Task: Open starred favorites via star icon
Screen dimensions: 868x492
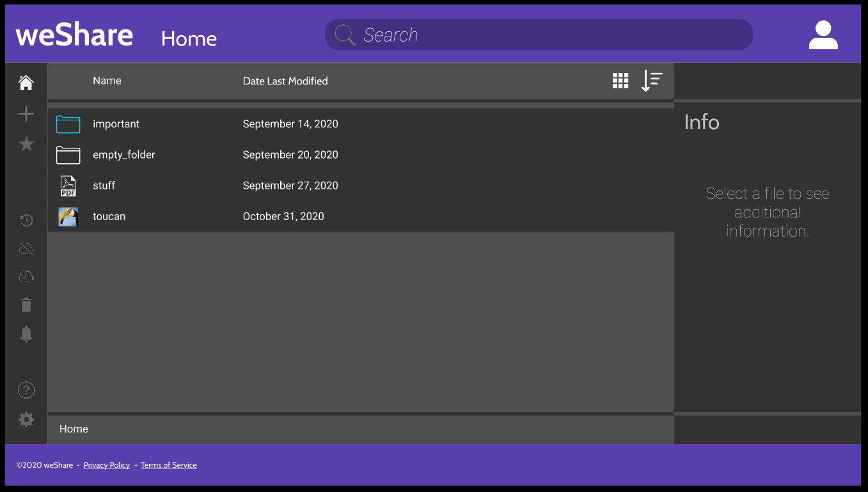Action: click(x=26, y=144)
